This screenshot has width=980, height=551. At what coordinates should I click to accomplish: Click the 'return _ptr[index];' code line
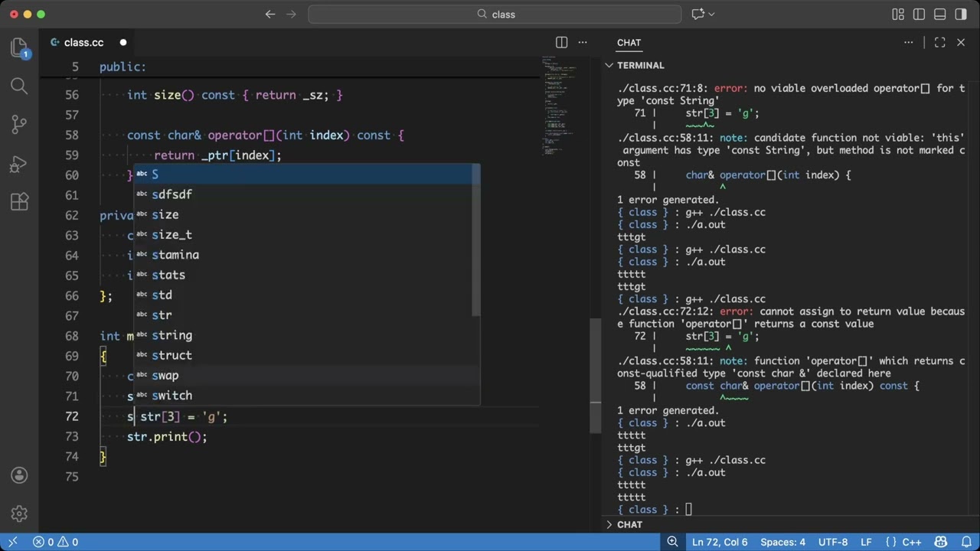(218, 155)
